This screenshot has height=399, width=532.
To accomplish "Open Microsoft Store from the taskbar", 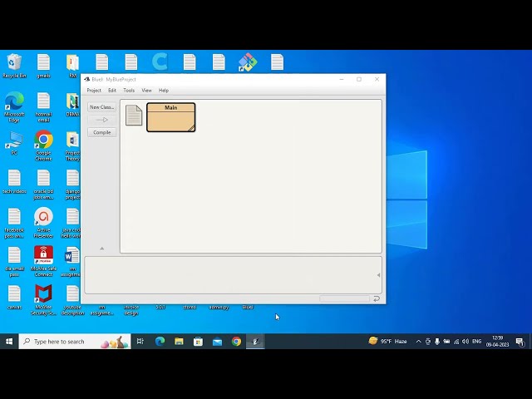I will point(198,342).
